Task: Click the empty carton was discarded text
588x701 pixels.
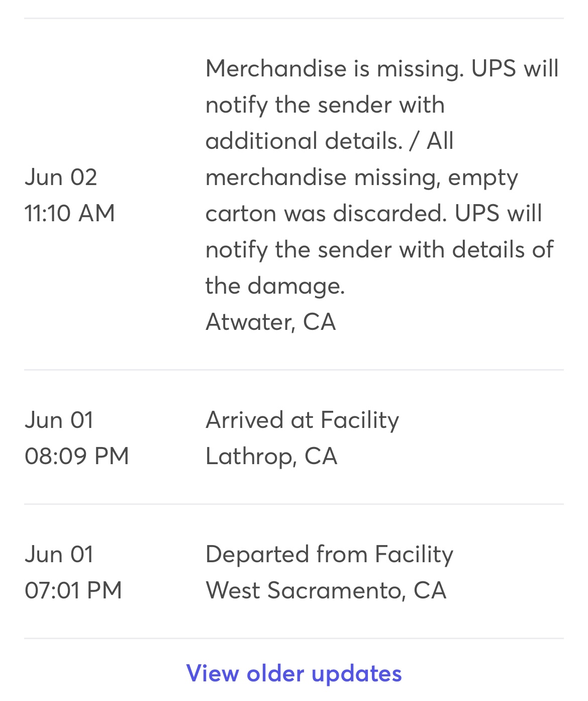Action: (x=326, y=213)
